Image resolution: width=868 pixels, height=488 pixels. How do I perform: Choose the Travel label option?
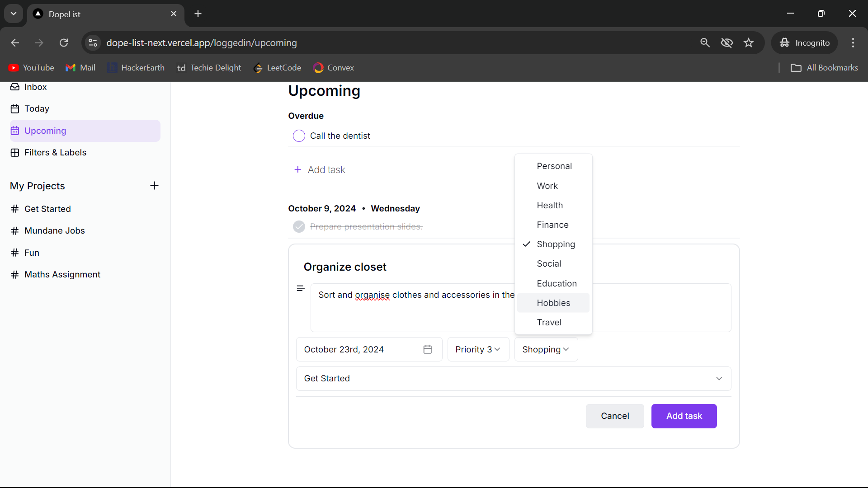(x=549, y=322)
